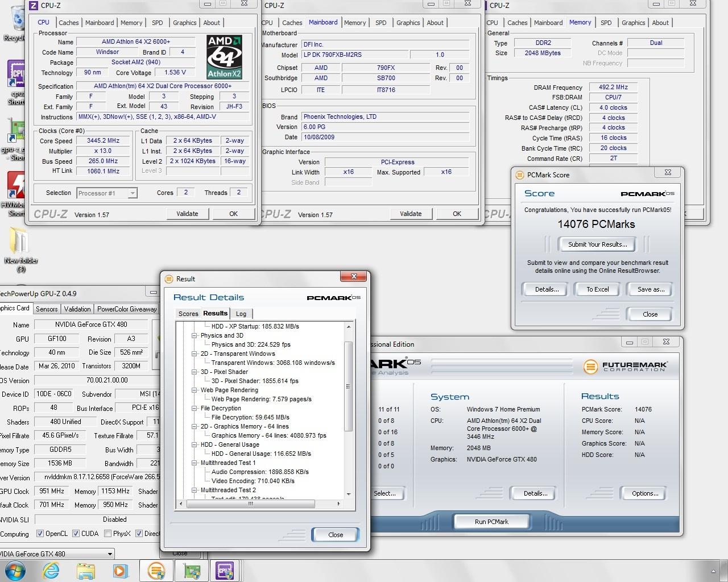Open the Validation tab in GPU-Z
Image resolution: width=728 pixels, height=582 pixels.
[77, 309]
